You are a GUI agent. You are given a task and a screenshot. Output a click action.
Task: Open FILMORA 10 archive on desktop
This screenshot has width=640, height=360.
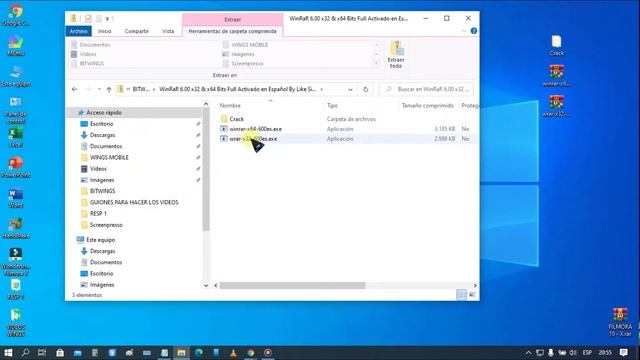point(620,322)
